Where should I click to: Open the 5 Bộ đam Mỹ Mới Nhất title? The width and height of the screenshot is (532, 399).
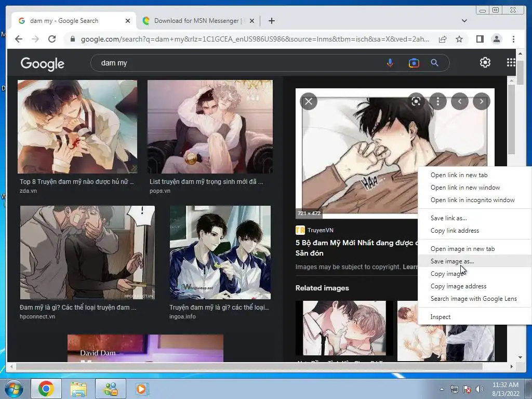pyautogui.click(x=357, y=248)
